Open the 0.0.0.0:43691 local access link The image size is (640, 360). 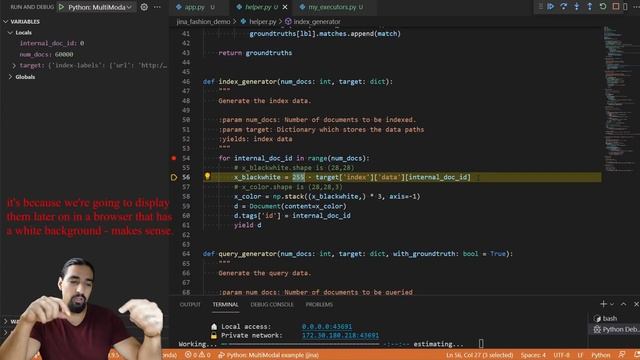click(327, 327)
